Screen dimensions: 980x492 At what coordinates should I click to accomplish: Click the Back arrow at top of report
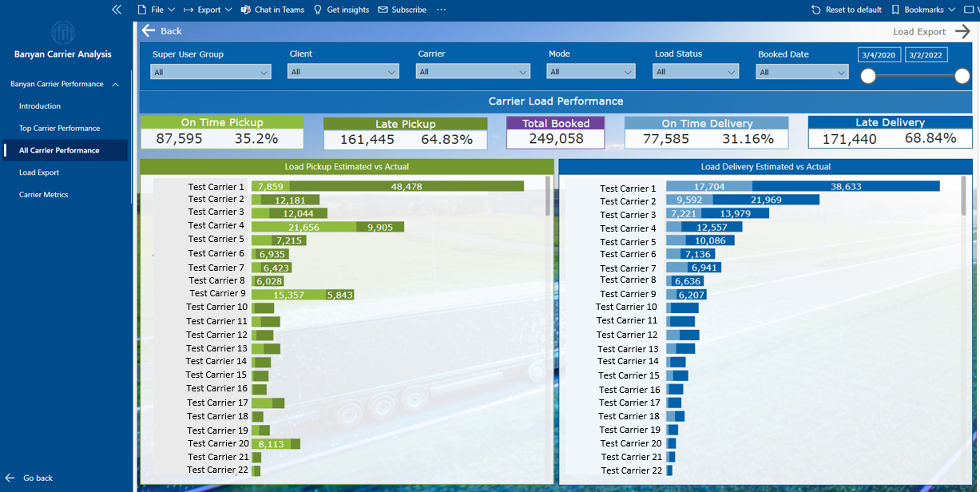pos(150,30)
